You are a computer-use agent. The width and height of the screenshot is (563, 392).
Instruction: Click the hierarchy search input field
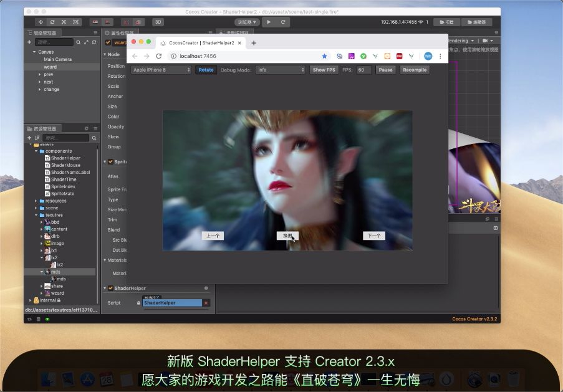[54, 42]
